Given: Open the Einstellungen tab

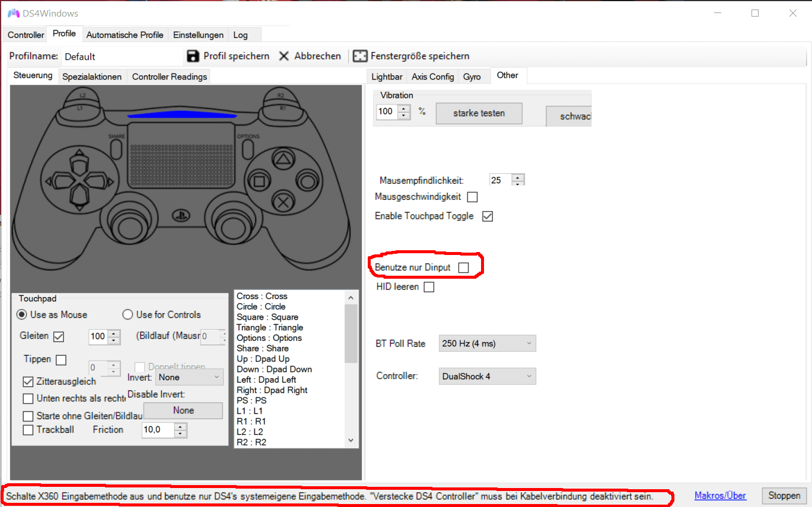Looking at the screenshot, I should pos(199,35).
